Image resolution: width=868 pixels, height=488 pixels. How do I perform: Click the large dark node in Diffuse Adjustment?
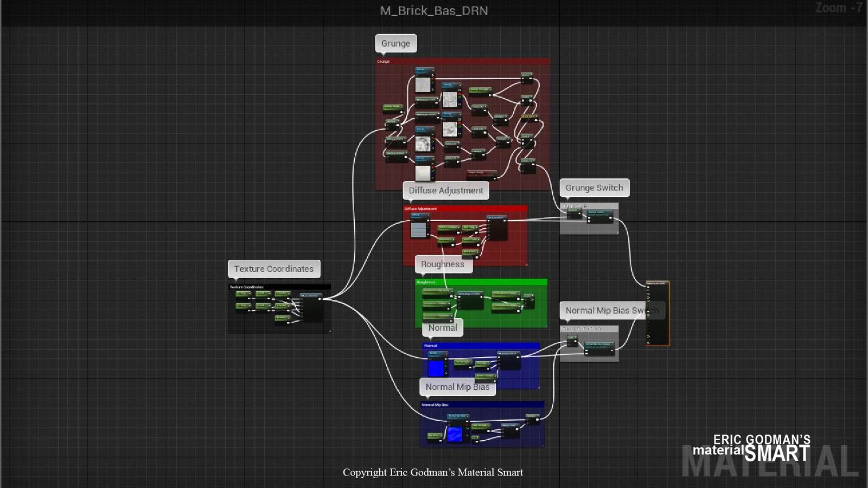coord(497,229)
